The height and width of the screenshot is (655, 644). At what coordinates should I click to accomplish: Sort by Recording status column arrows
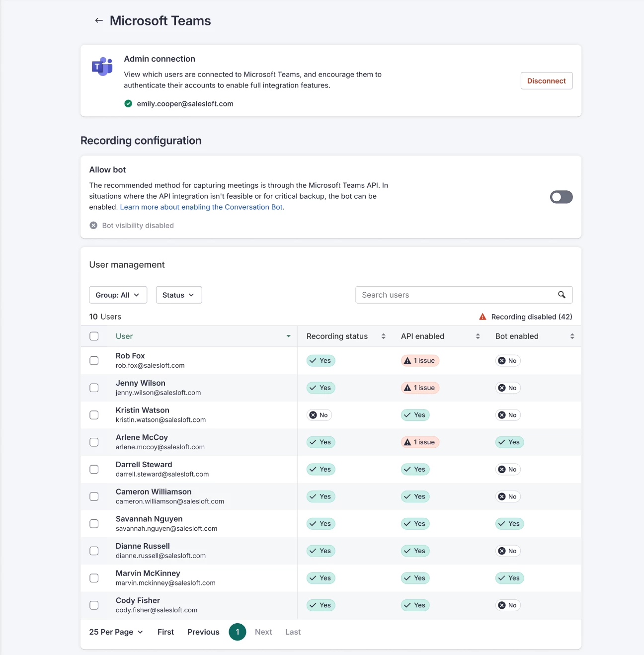(x=383, y=336)
